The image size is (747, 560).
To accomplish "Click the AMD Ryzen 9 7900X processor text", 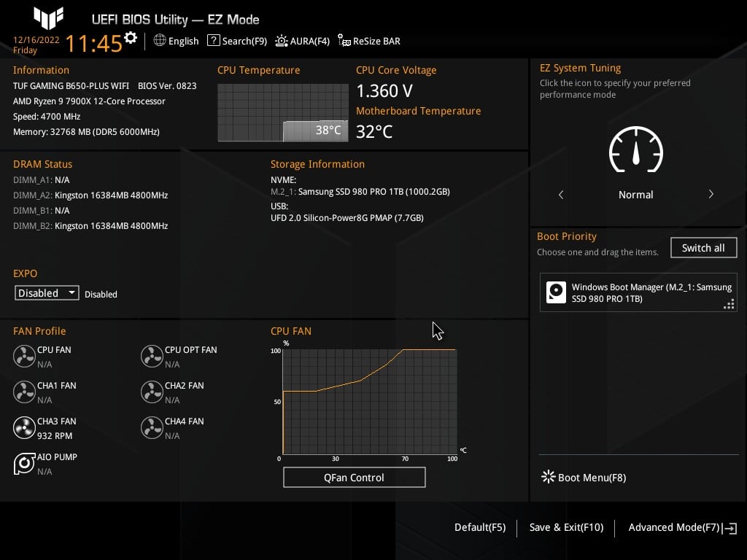I will click(x=89, y=101).
